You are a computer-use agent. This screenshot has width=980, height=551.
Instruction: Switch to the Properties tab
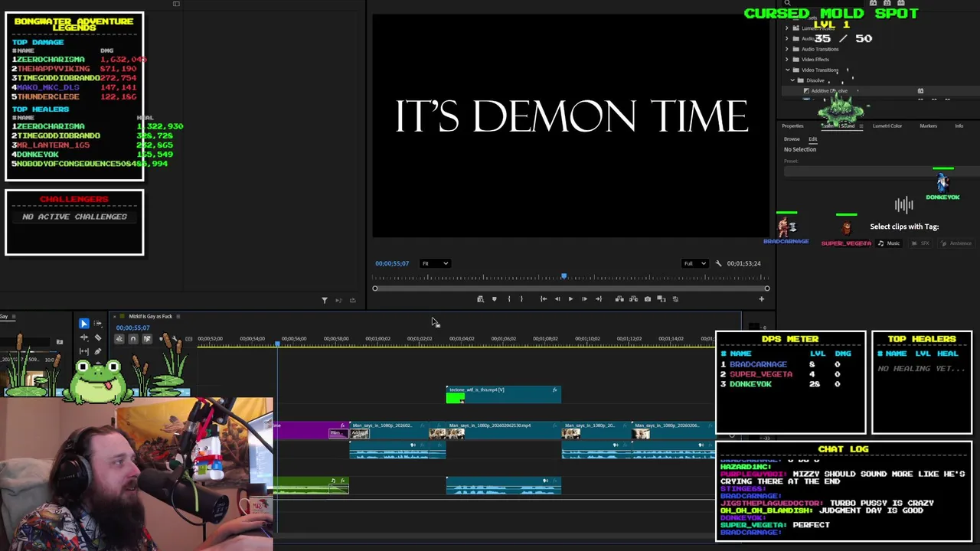tap(792, 126)
